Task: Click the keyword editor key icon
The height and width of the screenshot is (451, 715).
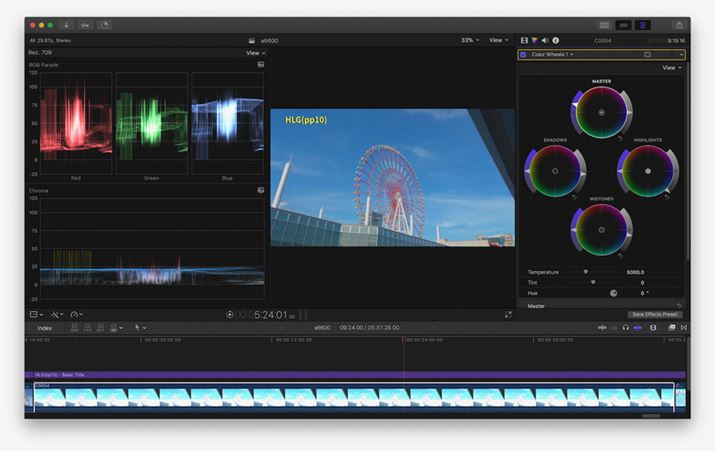Action: [84, 25]
